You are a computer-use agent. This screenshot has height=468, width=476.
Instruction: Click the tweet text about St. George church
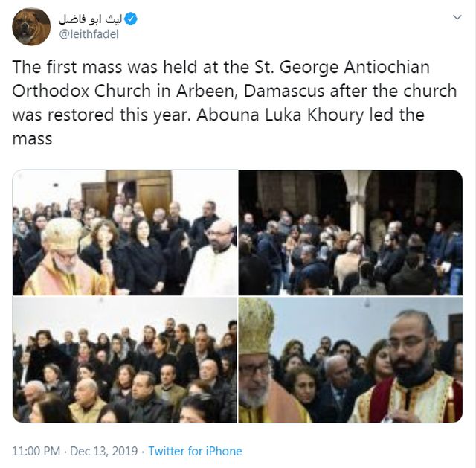pyautogui.click(x=234, y=103)
